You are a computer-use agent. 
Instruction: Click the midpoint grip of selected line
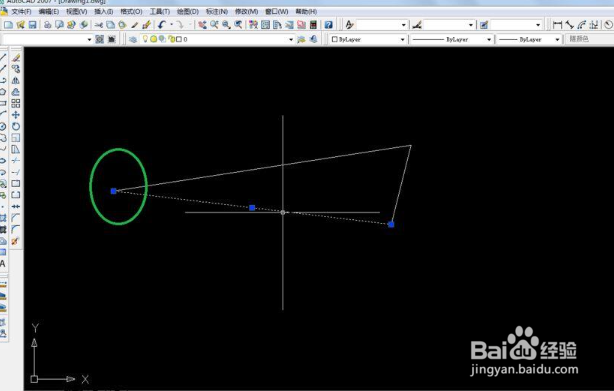click(x=252, y=208)
